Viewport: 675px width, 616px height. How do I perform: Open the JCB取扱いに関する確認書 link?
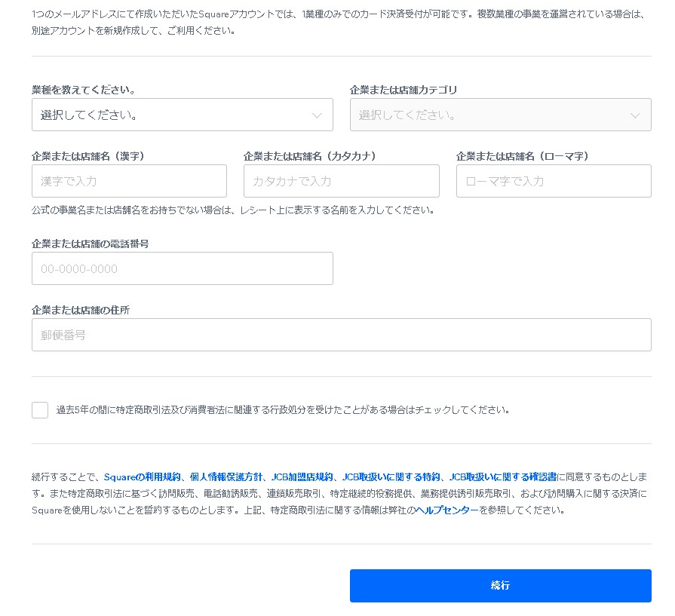click(x=503, y=477)
